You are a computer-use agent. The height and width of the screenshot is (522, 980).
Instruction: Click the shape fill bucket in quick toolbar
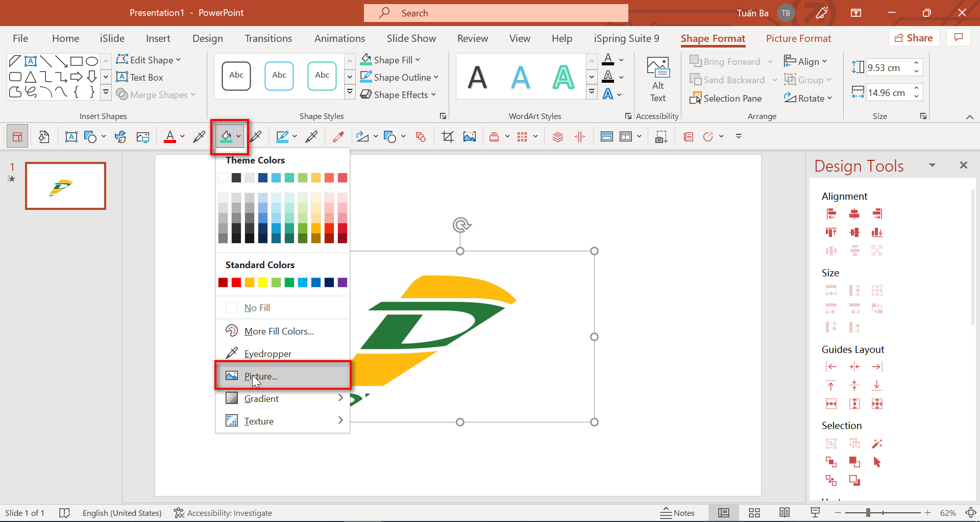pyautogui.click(x=226, y=136)
